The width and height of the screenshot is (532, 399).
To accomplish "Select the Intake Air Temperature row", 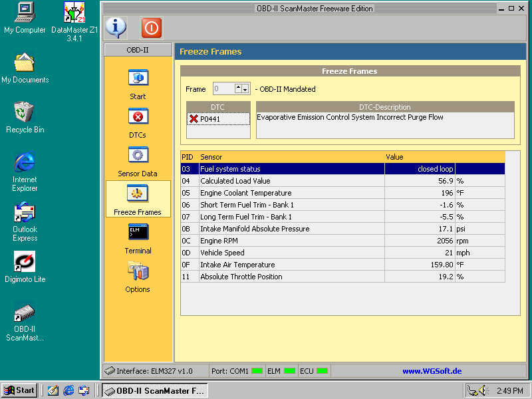I will coord(342,265).
